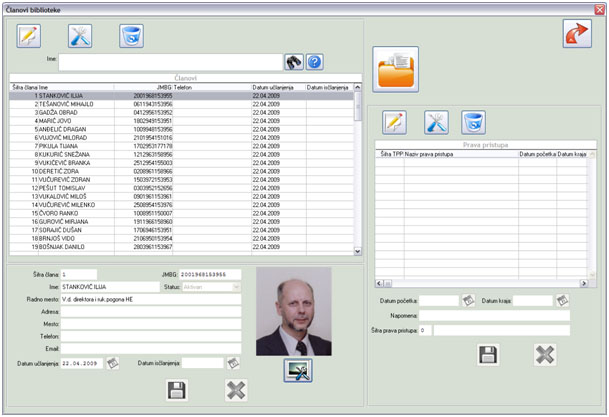The image size is (609, 417).
Task: Click the binoculars search icon
Action: [x=294, y=62]
